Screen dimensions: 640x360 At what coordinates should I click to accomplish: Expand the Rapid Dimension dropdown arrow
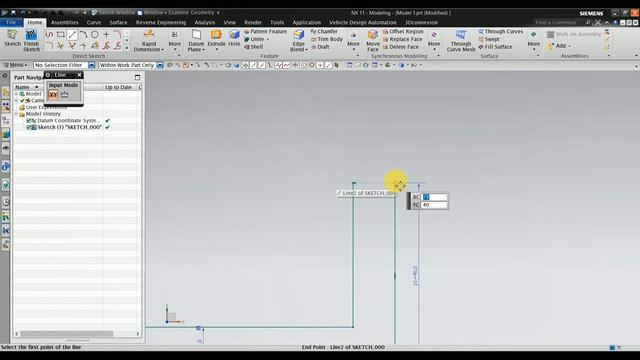(162, 50)
